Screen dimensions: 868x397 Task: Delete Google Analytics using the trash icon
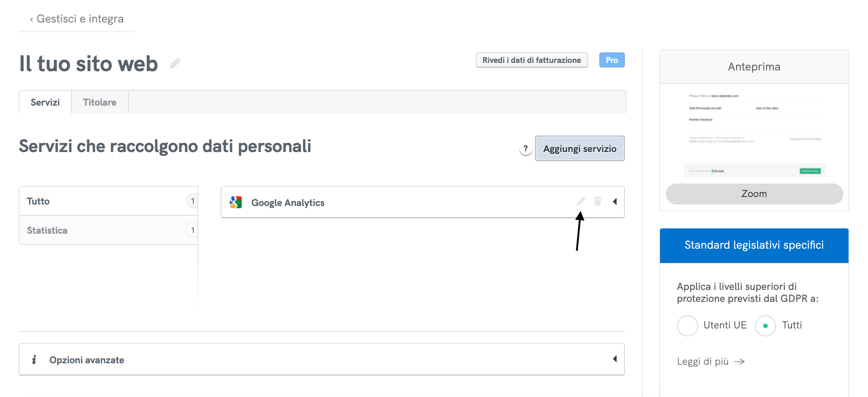point(597,201)
